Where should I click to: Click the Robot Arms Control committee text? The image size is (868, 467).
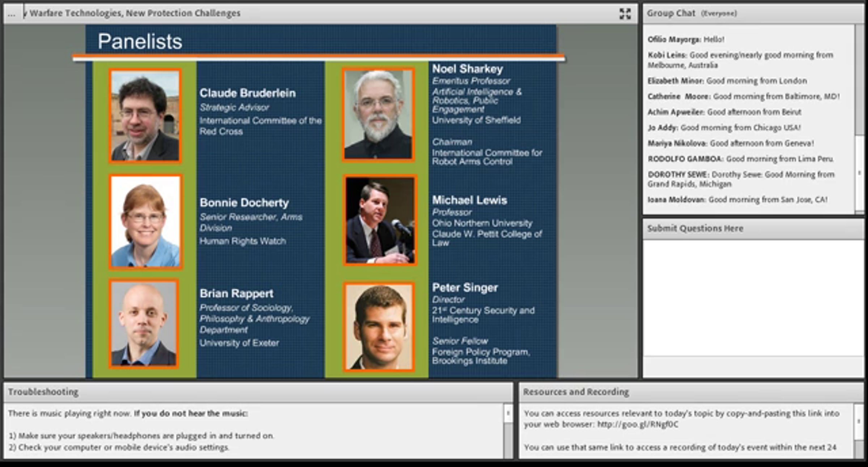487,157
